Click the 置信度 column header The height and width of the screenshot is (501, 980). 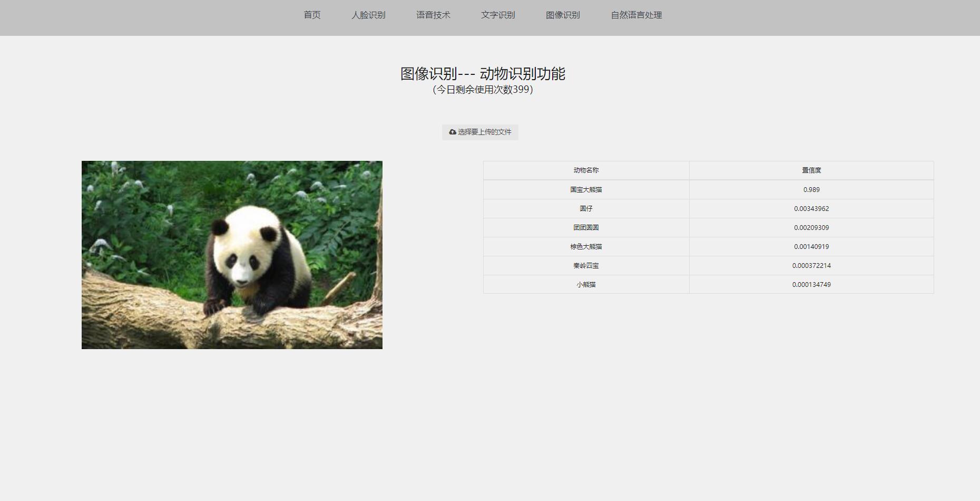811,170
